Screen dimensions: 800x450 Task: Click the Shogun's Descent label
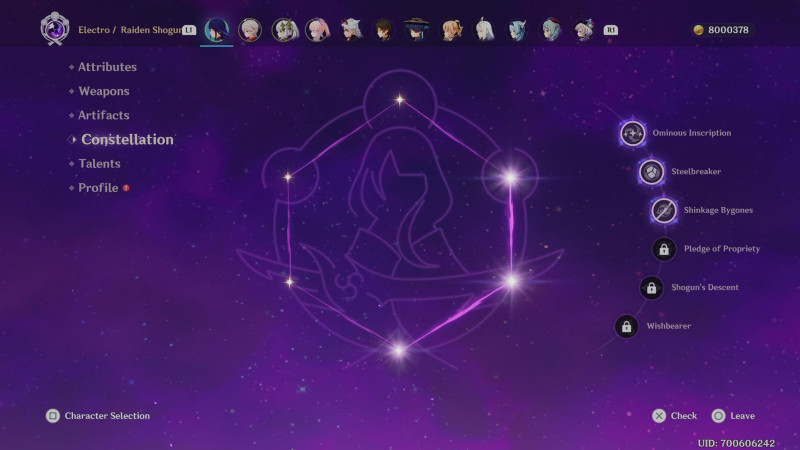point(705,287)
